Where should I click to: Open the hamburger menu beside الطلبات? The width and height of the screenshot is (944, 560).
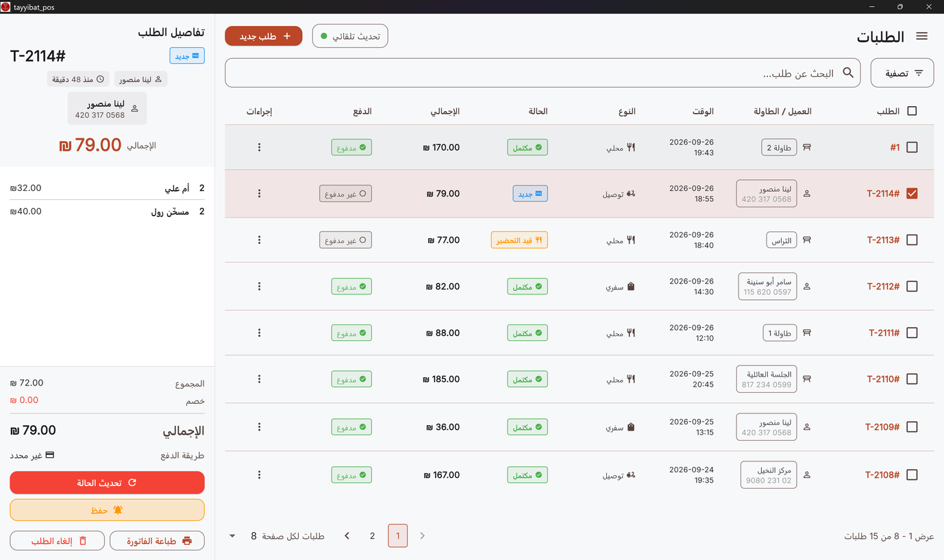click(921, 36)
